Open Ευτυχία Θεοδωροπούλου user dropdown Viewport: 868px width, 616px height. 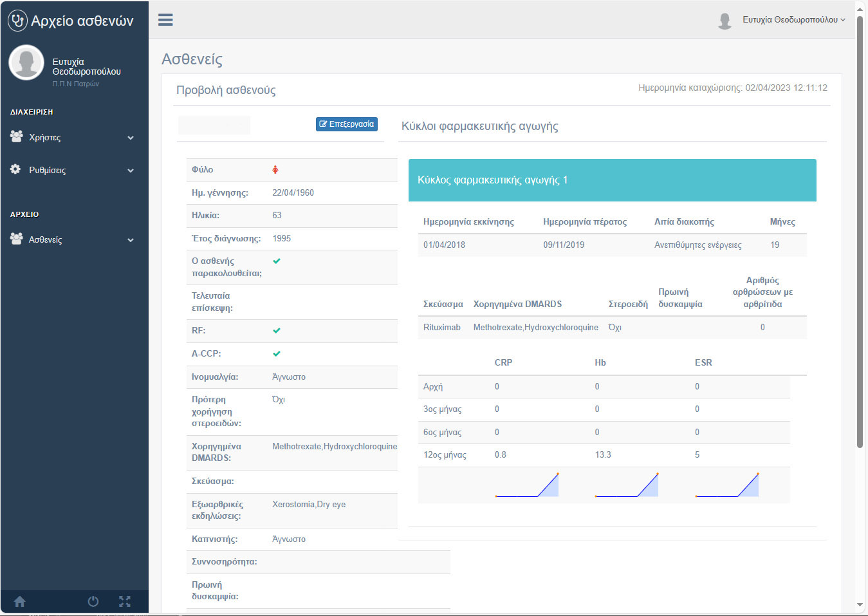[x=793, y=20]
